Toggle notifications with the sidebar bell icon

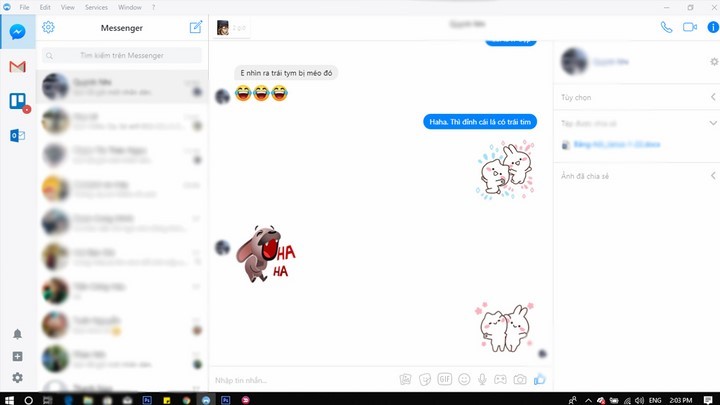[x=17, y=334]
